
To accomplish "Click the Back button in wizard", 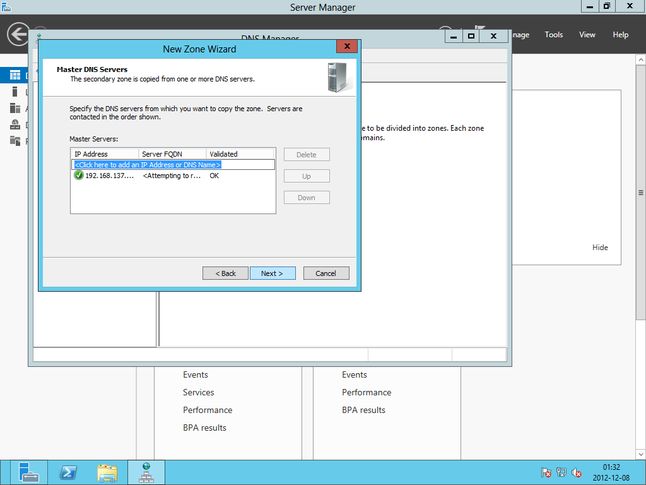I will 225,273.
